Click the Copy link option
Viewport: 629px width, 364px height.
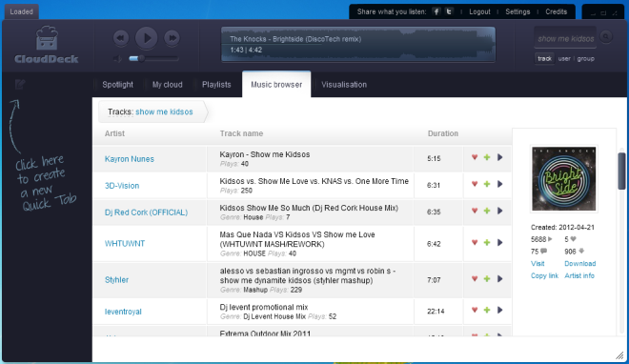click(x=544, y=275)
